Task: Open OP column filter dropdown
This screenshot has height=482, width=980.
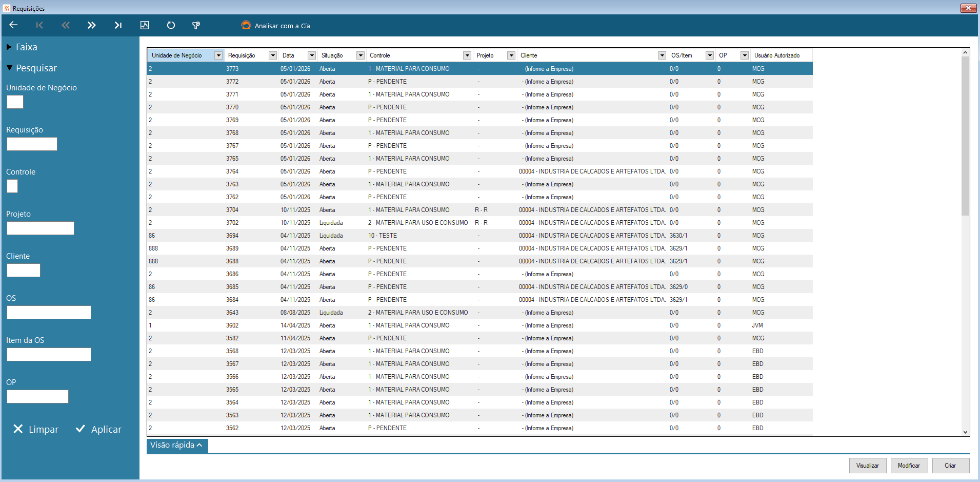Action: (745, 55)
